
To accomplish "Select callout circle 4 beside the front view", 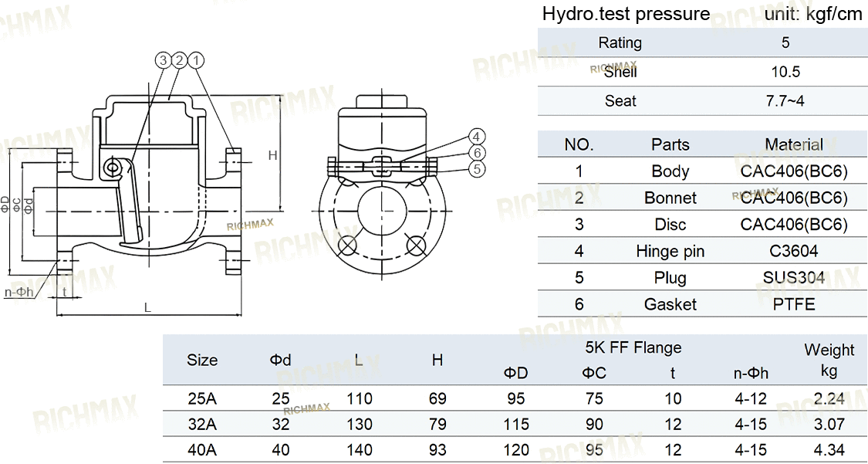I will click(477, 137).
